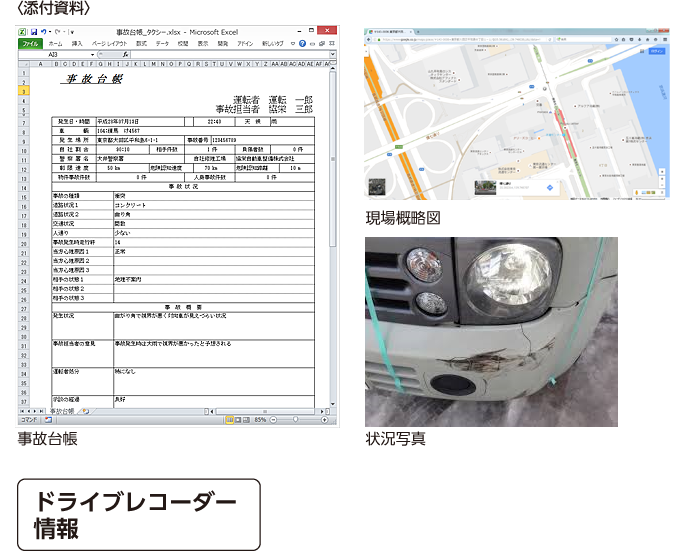Open the 新しいタブ ribbon tab

(x=273, y=43)
